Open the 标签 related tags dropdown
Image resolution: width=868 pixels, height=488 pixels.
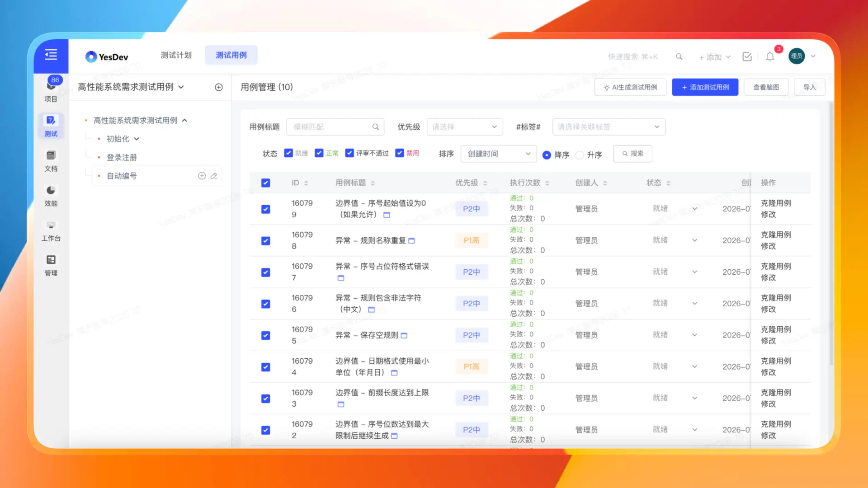click(x=609, y=127)
